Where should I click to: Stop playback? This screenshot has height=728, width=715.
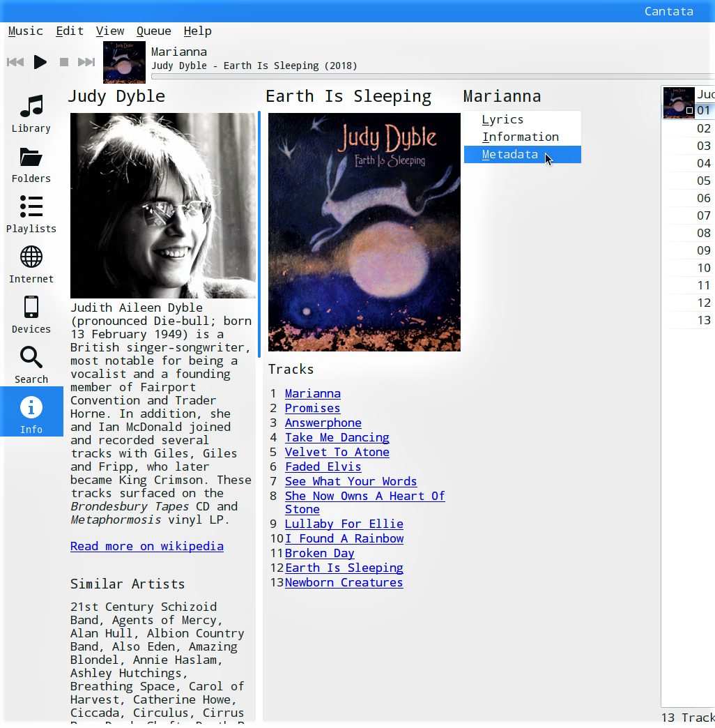(64, 62)
